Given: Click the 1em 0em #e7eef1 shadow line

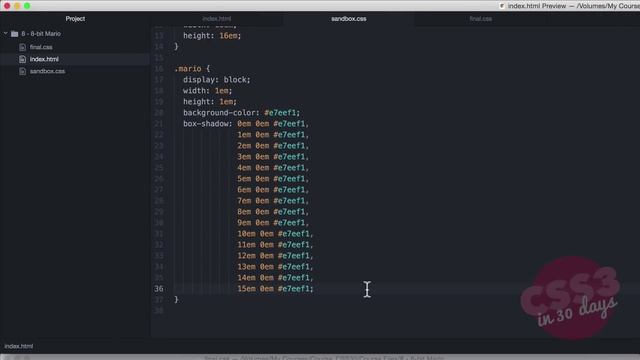Looking at the screenshot, I should tap(273, 135).
